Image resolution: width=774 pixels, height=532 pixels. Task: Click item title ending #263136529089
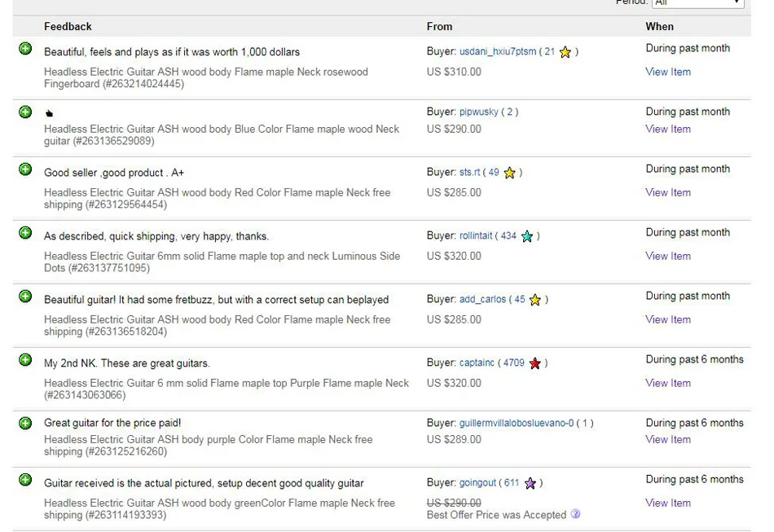pyautogui.click(x=222, y=135)
